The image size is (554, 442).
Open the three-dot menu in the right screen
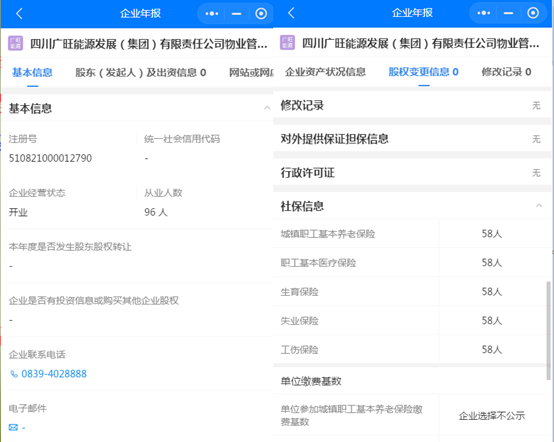(x=484, y=13)
